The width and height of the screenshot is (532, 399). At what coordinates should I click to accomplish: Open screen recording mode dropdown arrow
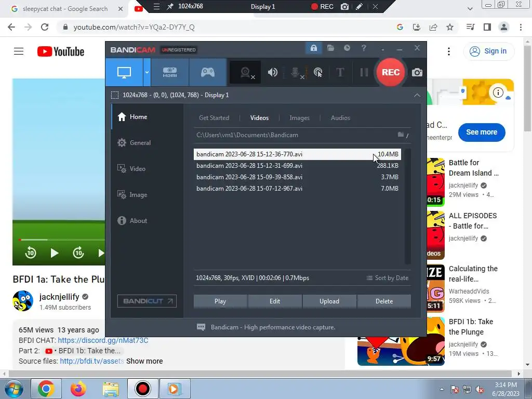147,72
